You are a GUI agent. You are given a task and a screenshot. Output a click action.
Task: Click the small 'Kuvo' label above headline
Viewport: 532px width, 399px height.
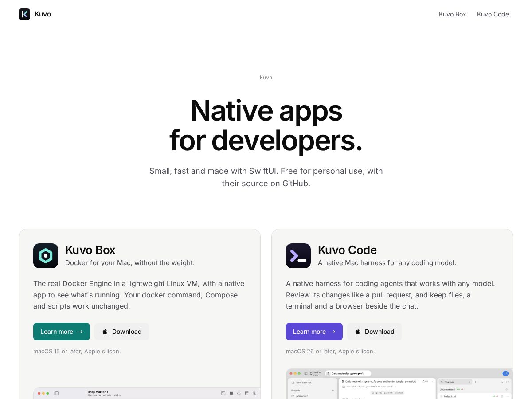[266, 78]
